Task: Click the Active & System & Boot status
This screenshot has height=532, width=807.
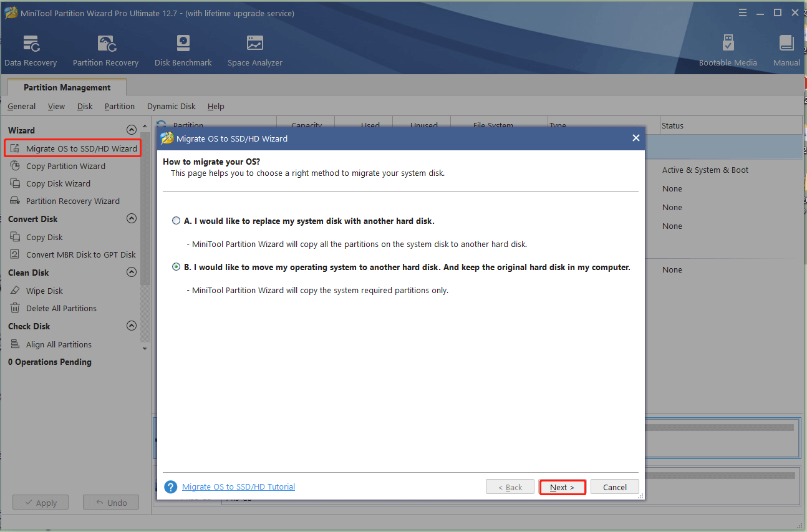Action: coord(705,170)
